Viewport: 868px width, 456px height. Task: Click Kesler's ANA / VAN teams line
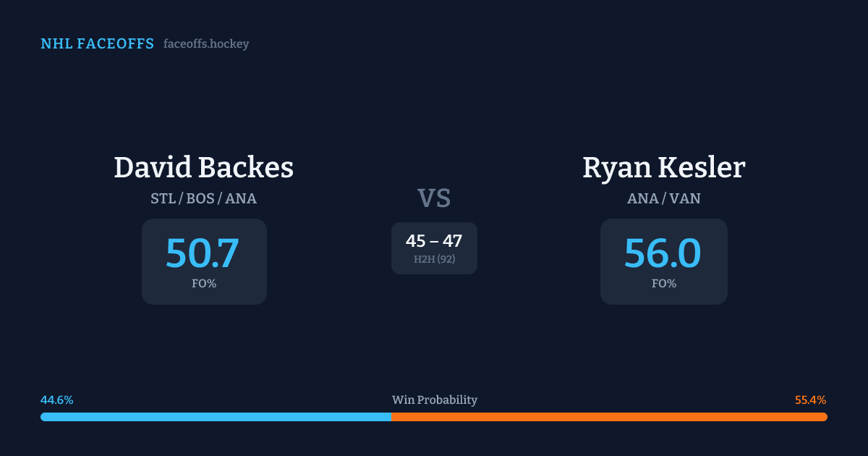(663, 198)
